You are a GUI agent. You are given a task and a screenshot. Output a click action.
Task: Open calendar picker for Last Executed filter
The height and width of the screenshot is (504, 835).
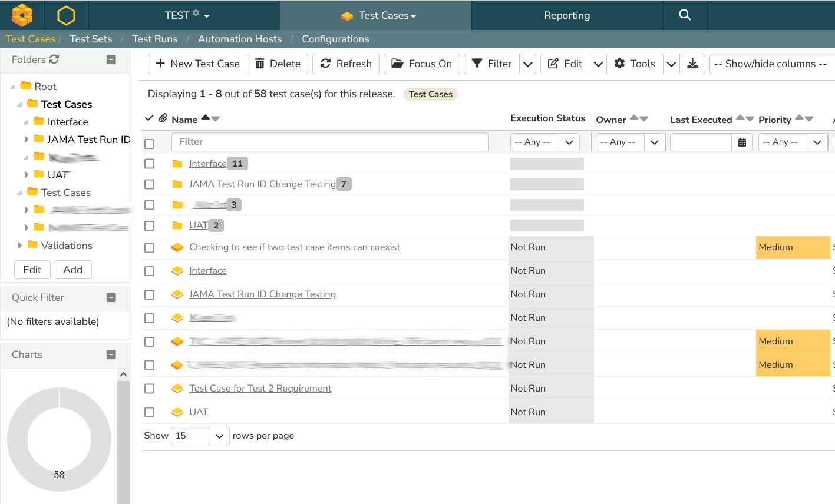[x=742, y=142]
